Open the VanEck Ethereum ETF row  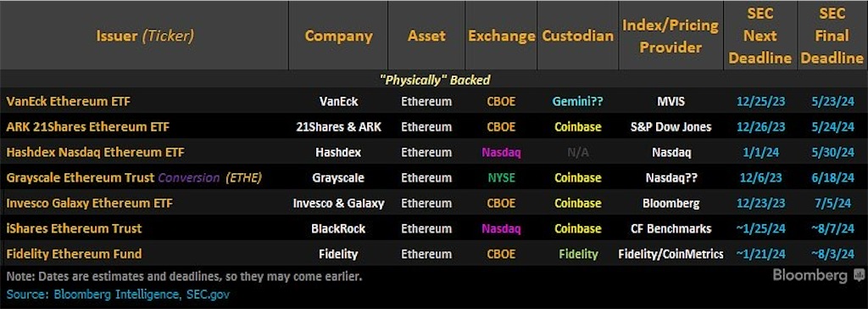click(434, 102)
